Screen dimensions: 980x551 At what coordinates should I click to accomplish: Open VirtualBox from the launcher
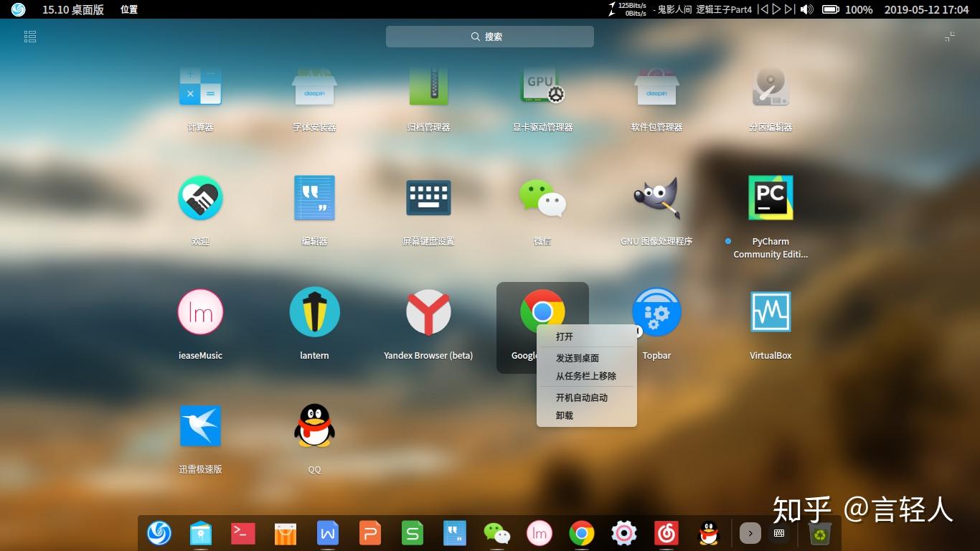click(770, 311)
